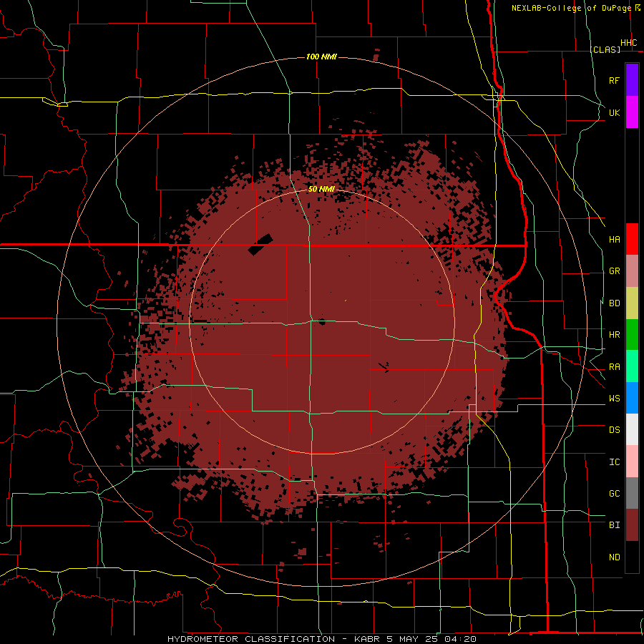Image resolution: width=644 pixels, height=644 pixels.
Task: Choose the light pink IC legend swatch
Action: [632, 462]
